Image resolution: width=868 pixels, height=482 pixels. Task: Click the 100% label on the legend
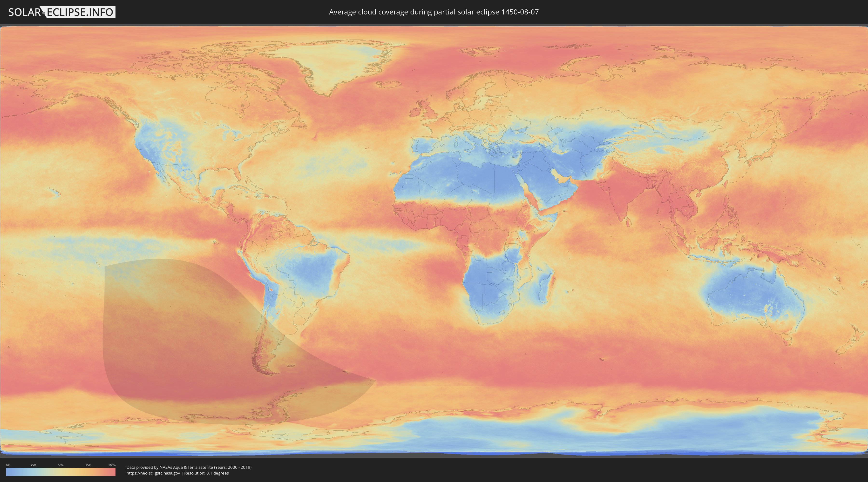pyautogui.click(x=112, y=465)
